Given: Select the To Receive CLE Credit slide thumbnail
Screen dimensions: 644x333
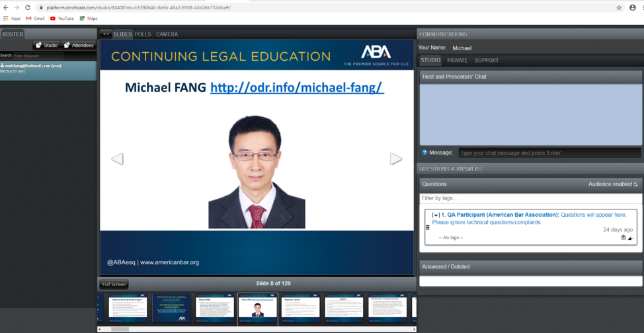Looking at the screenshot, I should [x=128, y=307].
